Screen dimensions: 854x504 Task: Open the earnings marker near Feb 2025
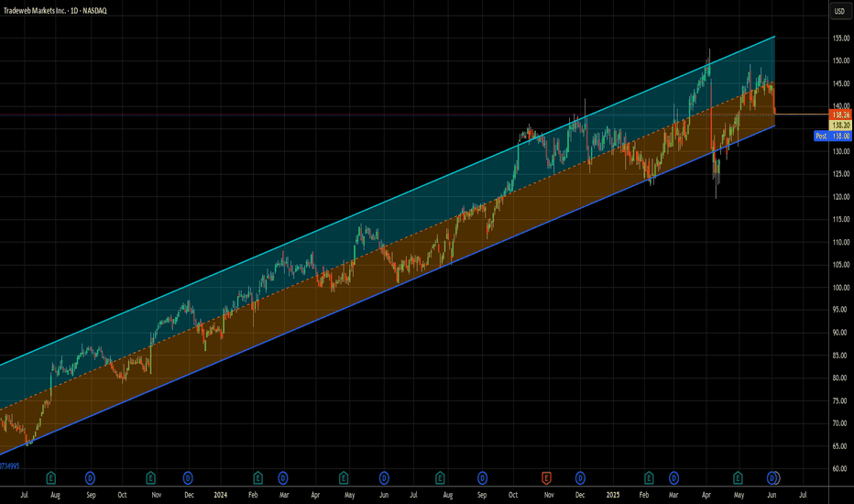click(x=649, y=478)
